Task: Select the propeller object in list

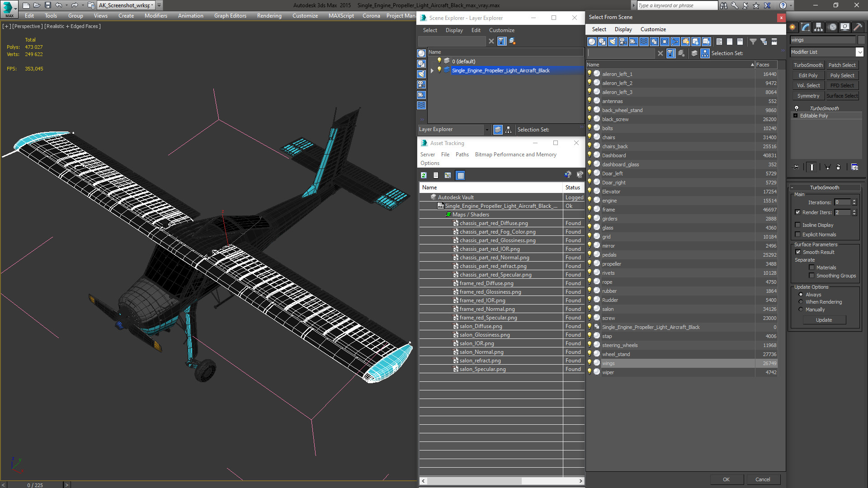Action: pyautogui.click(x=611, y=264)
